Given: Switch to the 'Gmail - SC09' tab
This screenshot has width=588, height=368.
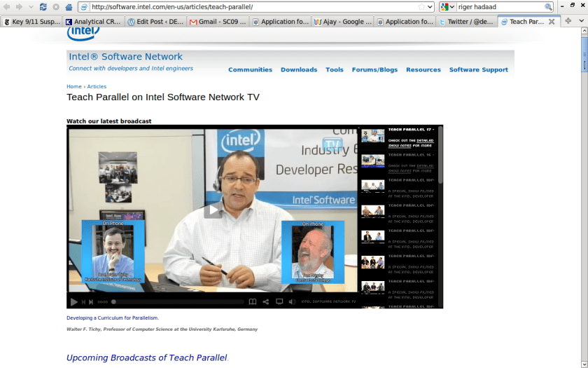Looking at the screenshot, I should (218, 22).
